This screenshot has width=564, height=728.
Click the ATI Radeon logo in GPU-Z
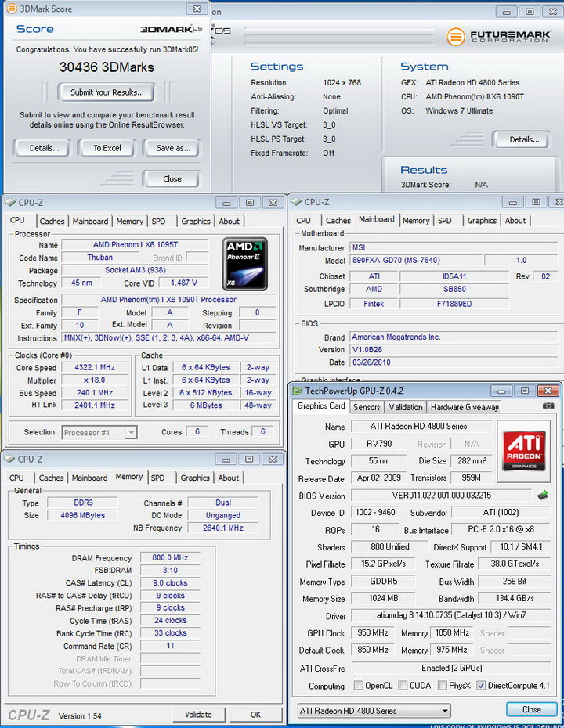pyautogui.click(x=523, y=451)
